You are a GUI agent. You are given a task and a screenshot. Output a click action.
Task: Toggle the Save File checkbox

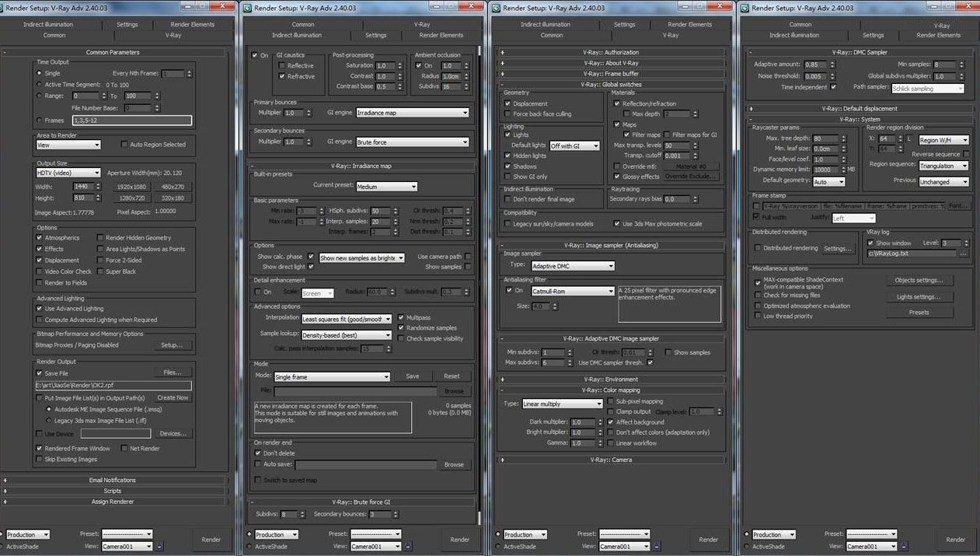[40, 373]
